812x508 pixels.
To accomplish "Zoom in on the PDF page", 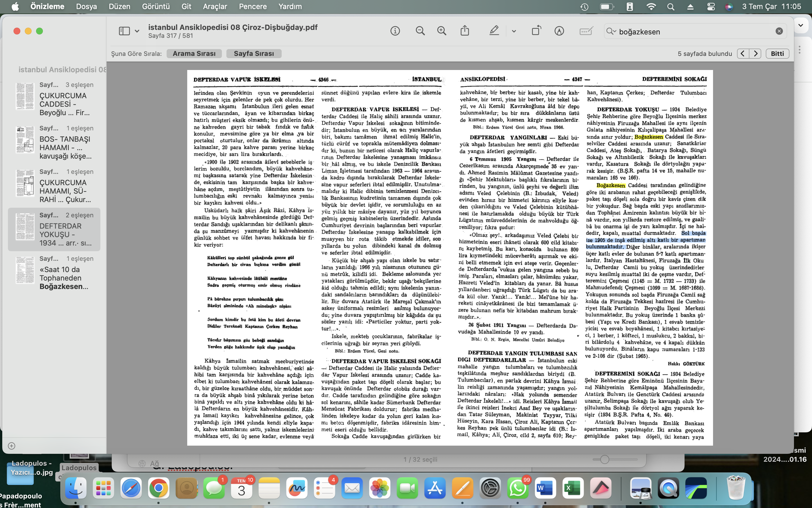I will tap(442, 31).
